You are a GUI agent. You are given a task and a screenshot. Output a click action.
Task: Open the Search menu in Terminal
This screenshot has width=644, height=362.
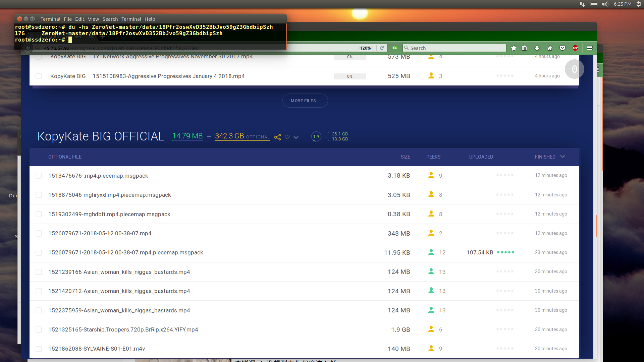tap(110, 19)
